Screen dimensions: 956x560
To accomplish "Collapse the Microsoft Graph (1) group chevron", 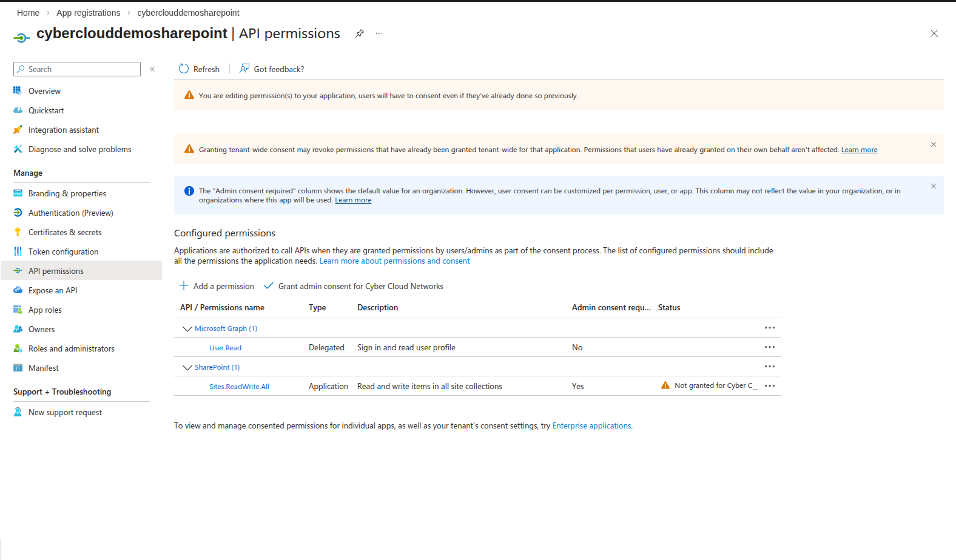I will coord(187,328).
